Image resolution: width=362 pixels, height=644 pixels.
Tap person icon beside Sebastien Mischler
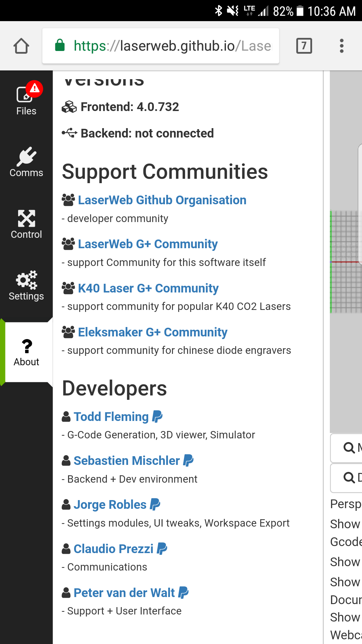pyautogui.click(x=66, y=461)
